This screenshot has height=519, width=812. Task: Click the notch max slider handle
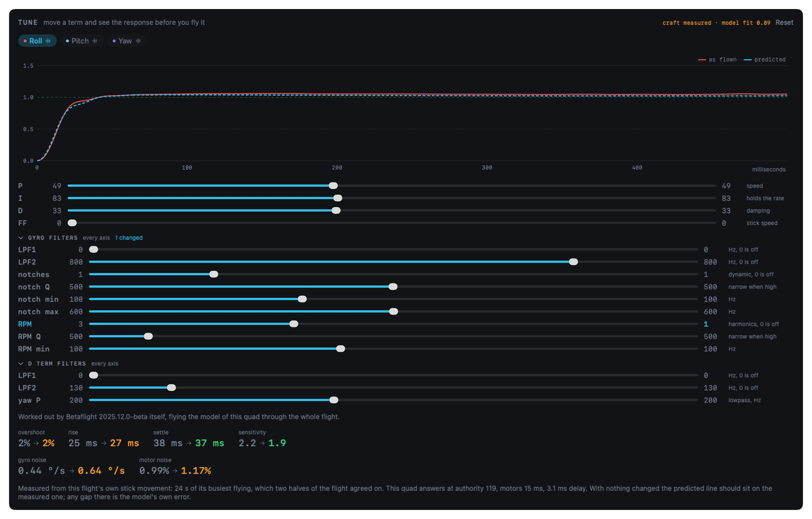coord(394,311)
